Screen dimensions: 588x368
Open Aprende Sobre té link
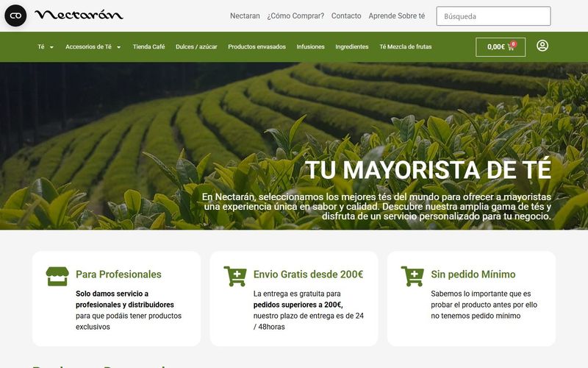397,15
